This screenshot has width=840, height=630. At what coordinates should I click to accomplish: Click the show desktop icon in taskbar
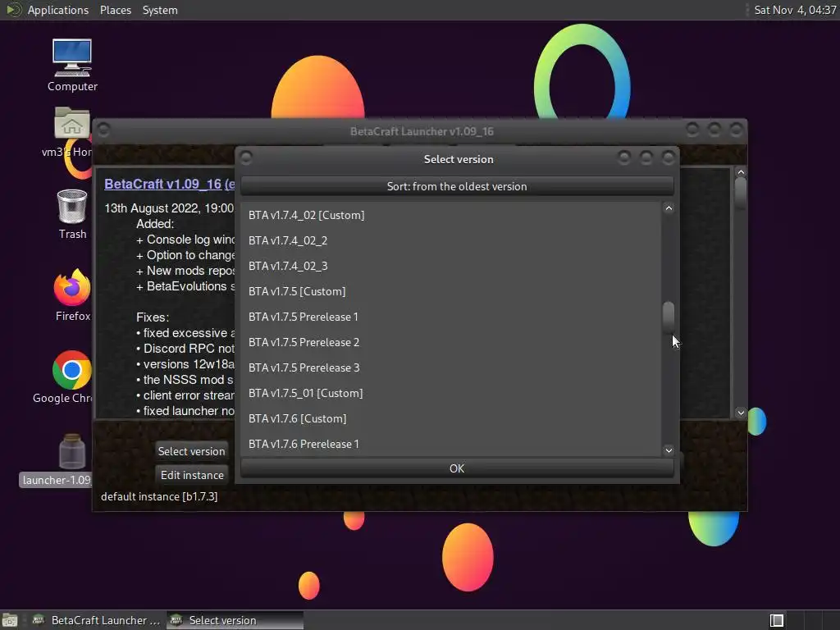[10, 620]
